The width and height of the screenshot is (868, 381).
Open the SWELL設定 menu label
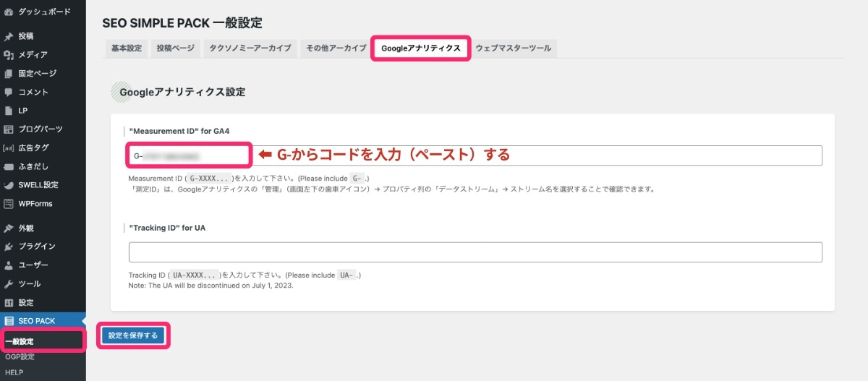39,185
